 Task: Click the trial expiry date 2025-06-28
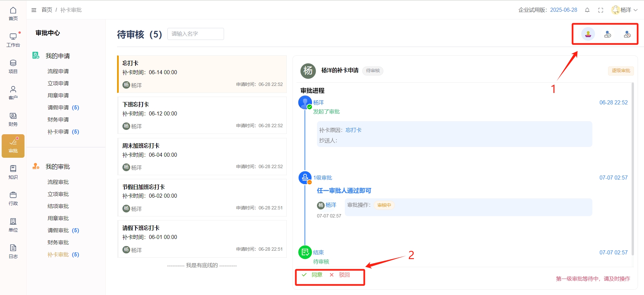563,10
